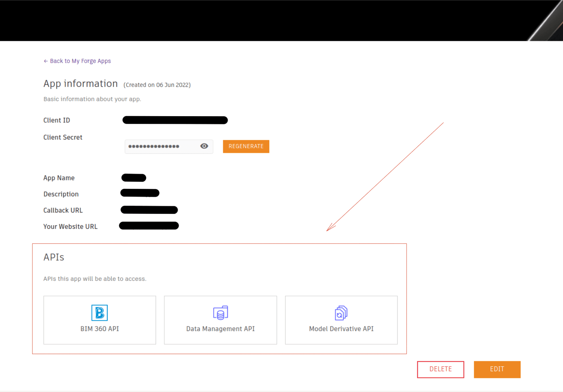The image size is (563, 392).
Task: Go back to My Forge Apps
Action: (x=77, y=61)
